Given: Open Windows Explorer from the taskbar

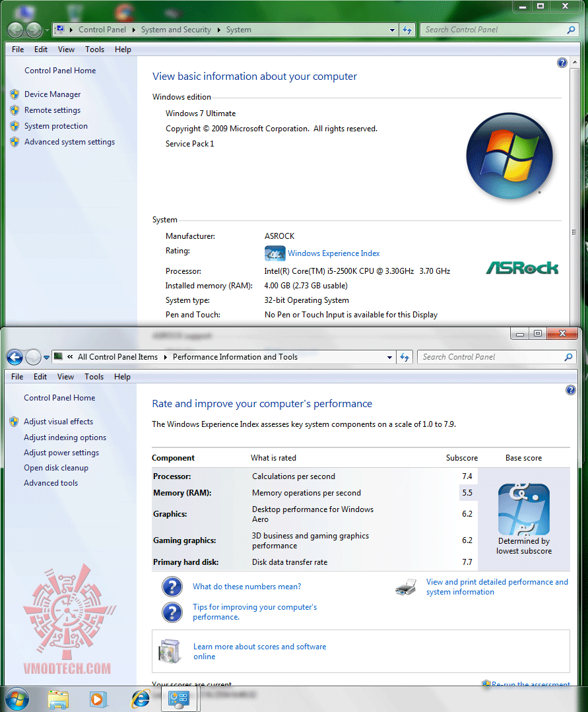Looking at the screenshot, I should pos(58,699).
